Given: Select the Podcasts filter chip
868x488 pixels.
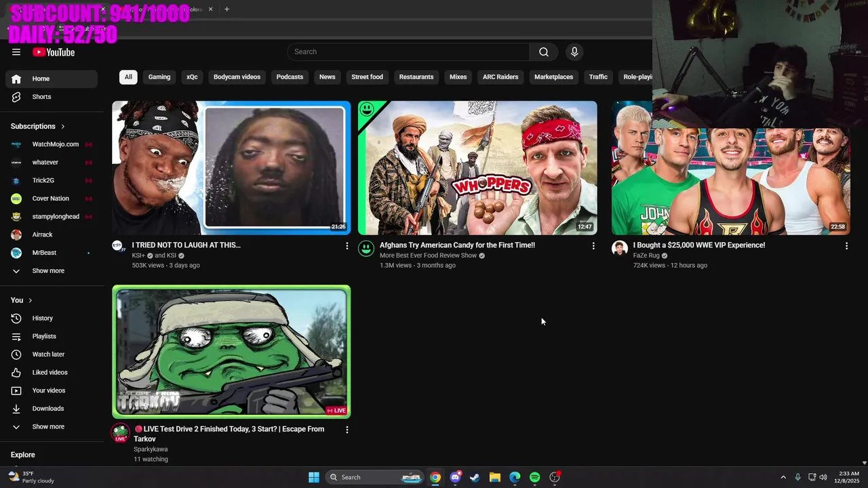Looking at the screenshot, I should 290,77.
